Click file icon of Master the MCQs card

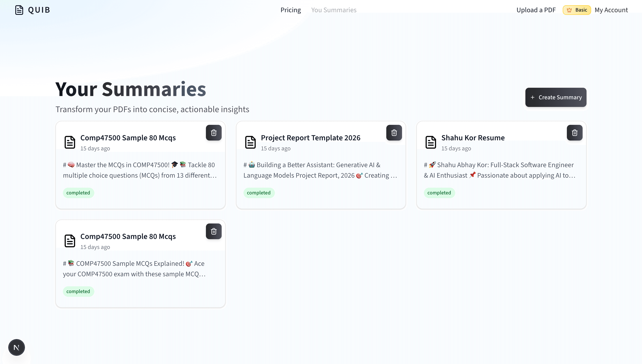(x=70, y=142)
